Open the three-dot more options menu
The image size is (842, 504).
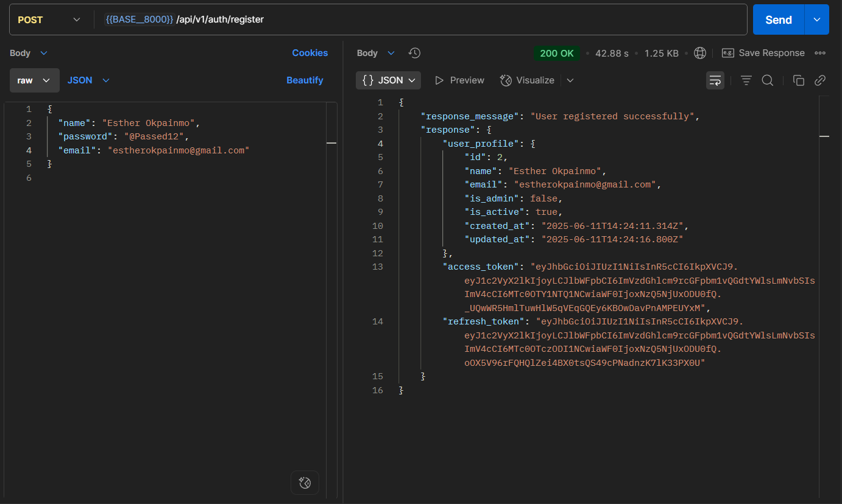820,53
